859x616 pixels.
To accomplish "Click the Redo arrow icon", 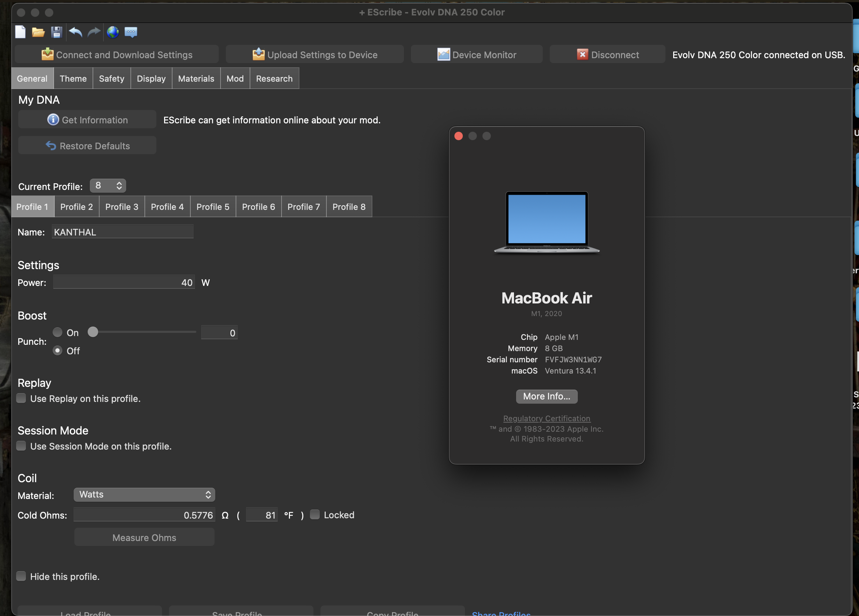I will tap(94, 32).
